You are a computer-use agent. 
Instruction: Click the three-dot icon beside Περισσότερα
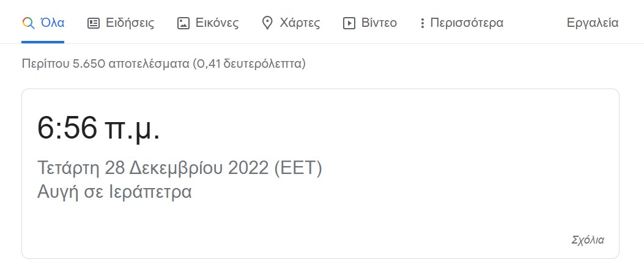point(422,23)
